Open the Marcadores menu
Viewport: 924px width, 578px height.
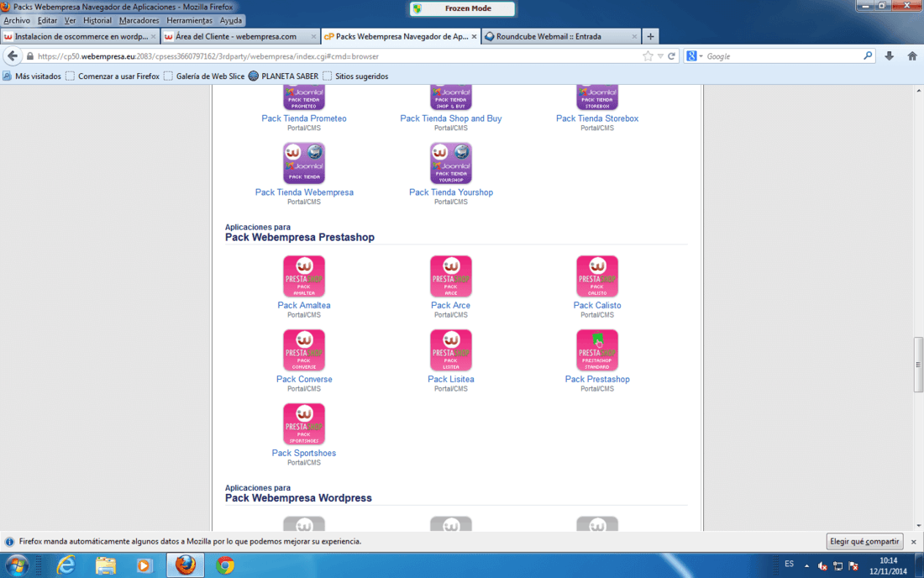coord(139,21)
